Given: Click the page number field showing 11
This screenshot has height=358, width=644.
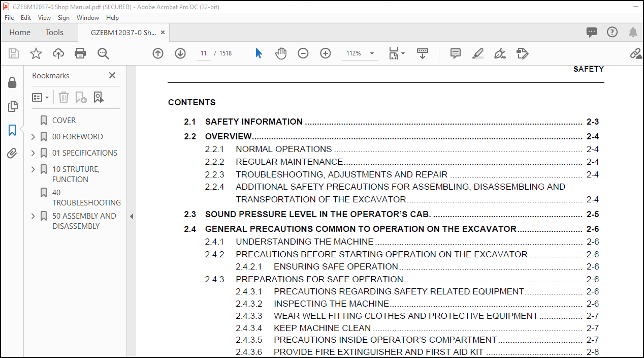Looking at the screenshot, I should (204, 53).
